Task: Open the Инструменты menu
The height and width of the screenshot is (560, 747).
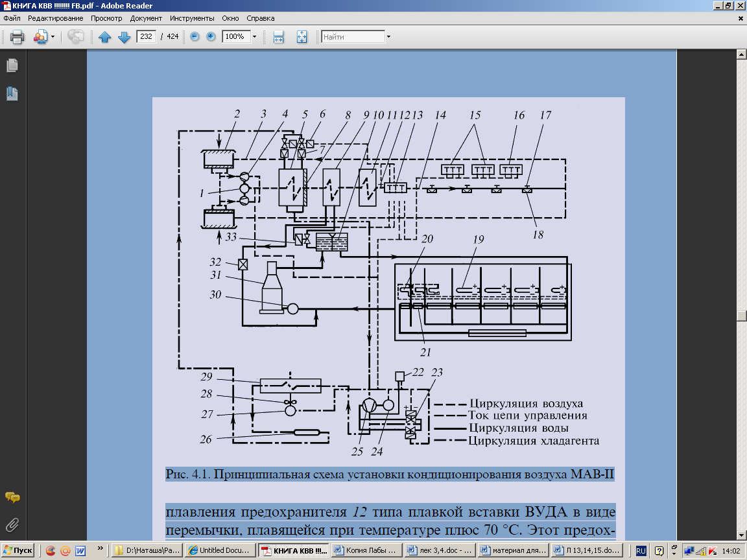Action: [192, 18]
